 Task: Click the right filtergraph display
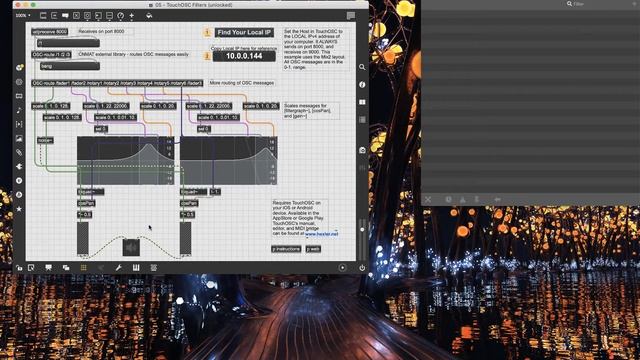point(229,161)
